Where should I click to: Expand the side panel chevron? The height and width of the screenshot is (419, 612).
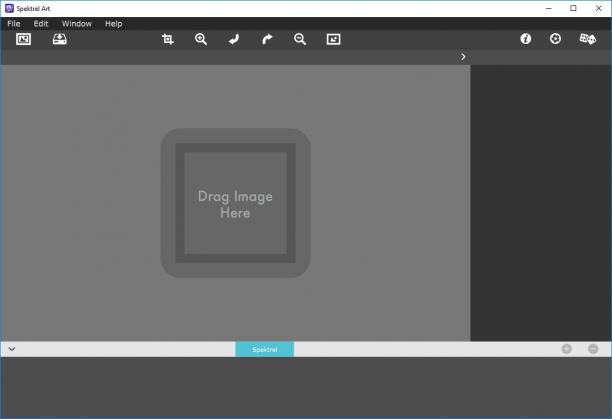[x=463, y=57]
